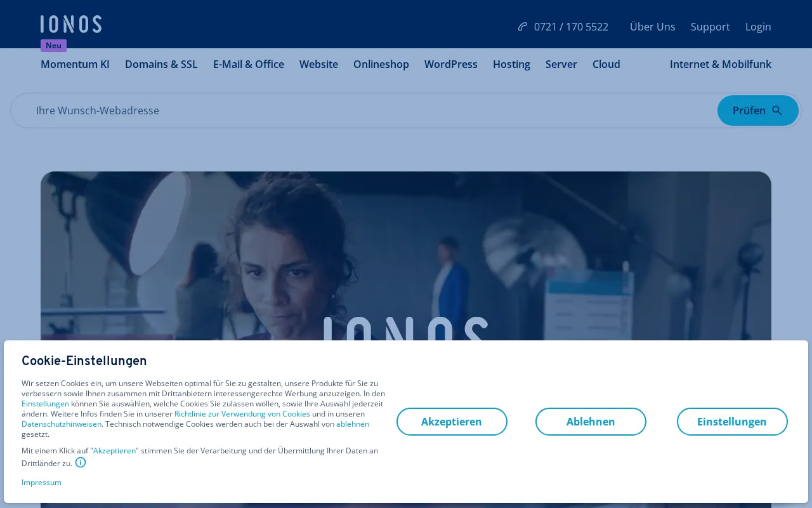Open Über Uns page
The image size is (812, 508).
[x=652, y=27]
